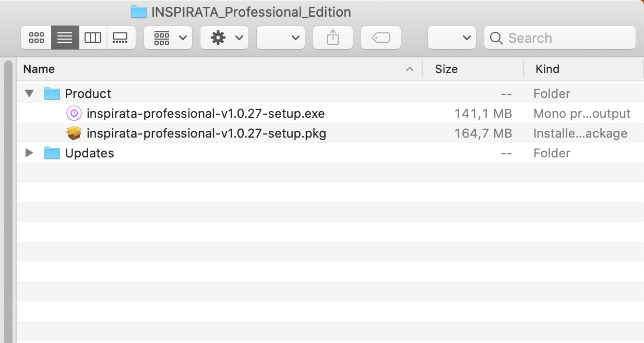Click the purple .exe file icon

tap(74, 113)
